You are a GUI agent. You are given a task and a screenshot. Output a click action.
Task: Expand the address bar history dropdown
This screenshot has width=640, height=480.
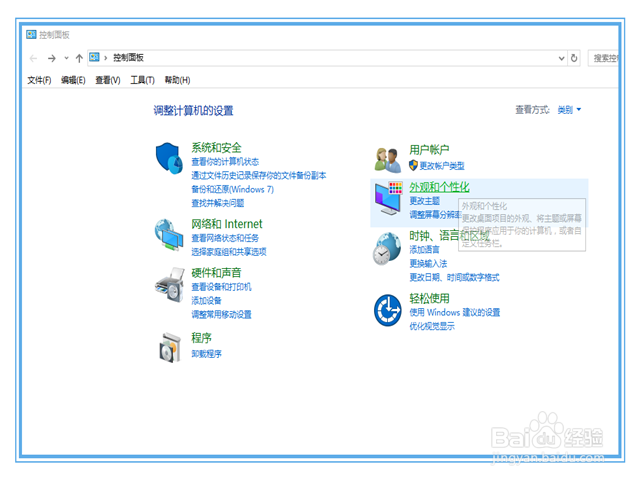562,58
